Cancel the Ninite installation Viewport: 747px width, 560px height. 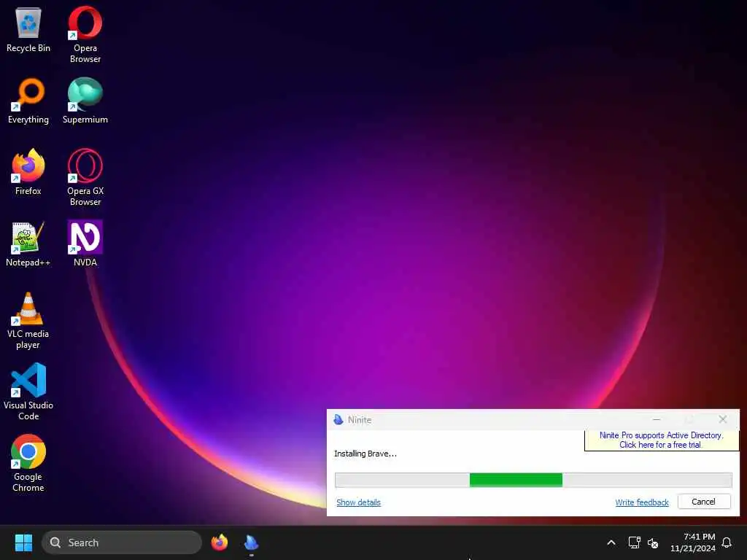[704, 502]
